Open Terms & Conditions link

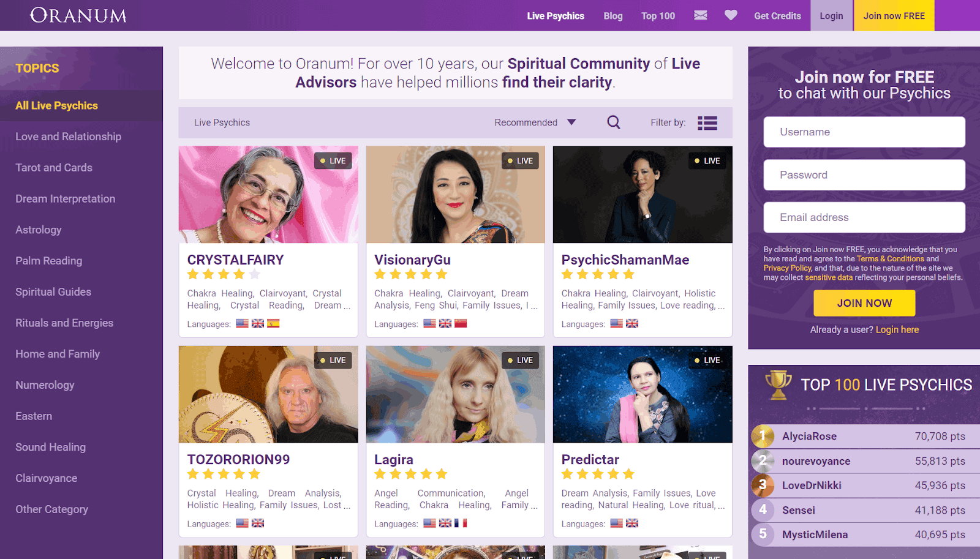click(x=890, y=259)
